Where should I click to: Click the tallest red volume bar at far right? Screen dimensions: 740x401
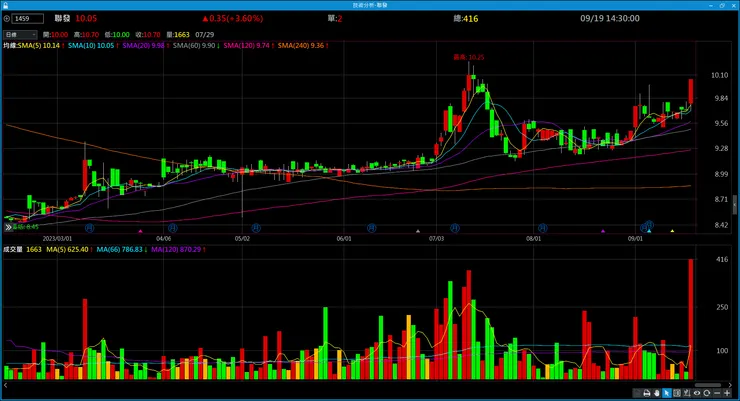tap(691, 319)
